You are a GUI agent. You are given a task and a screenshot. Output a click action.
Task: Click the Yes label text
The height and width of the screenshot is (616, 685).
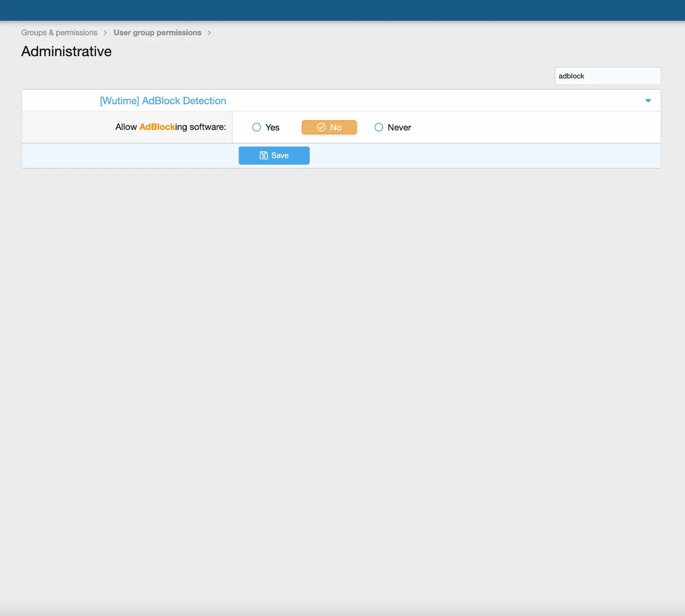(272, 127)
